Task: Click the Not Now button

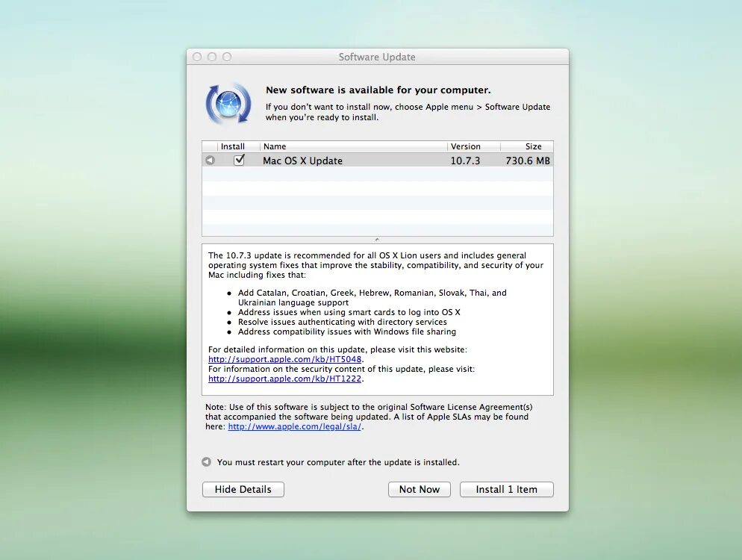Action: (x=420, y=490)
